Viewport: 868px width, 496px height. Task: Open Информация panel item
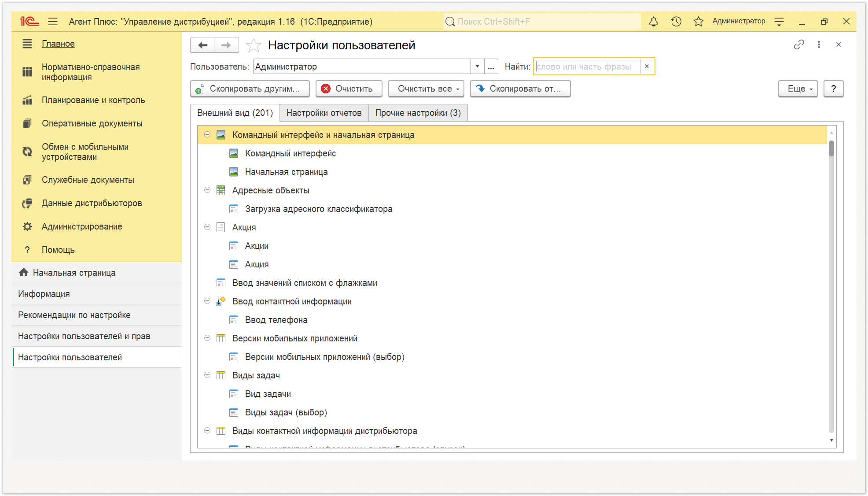coord(97,294)
